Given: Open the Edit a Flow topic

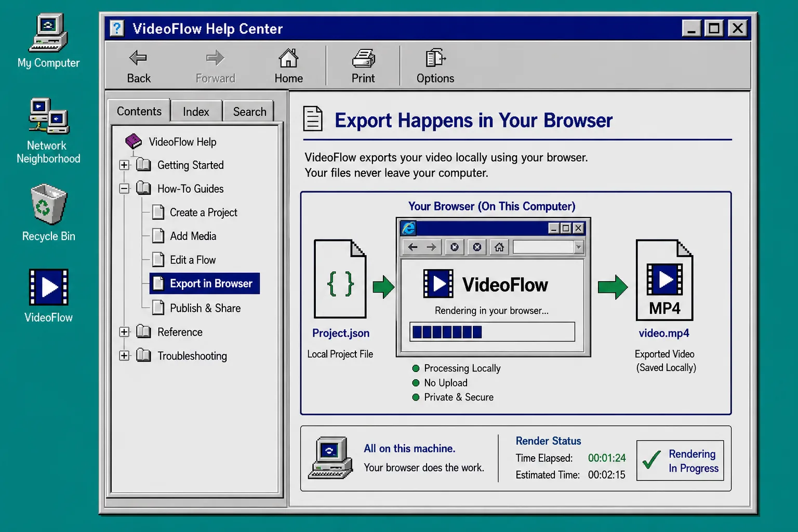Looking at the screenshot, I should coord(184,260).
